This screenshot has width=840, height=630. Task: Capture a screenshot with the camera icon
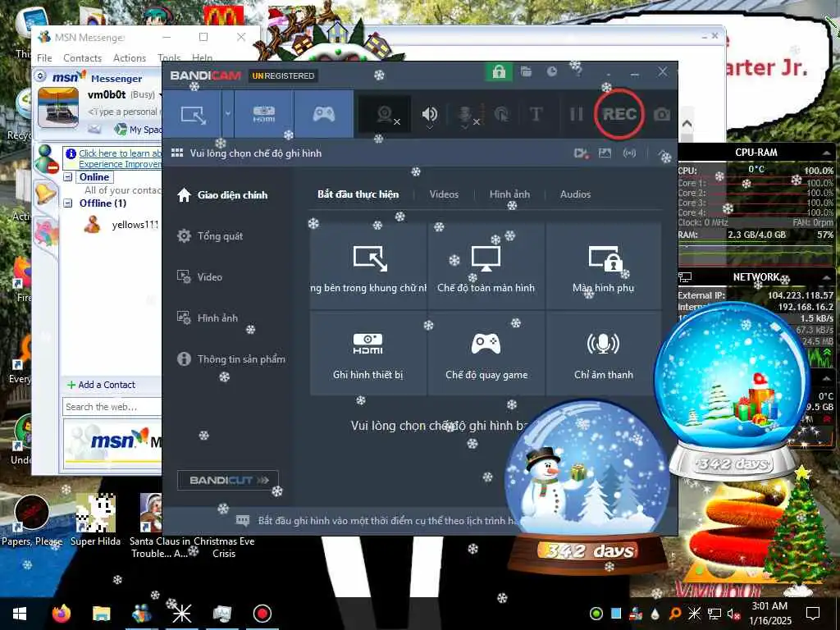tap(662, 114)
